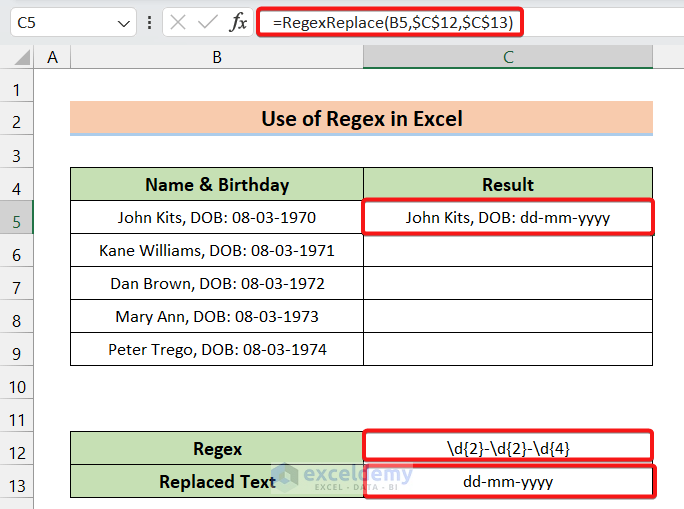Select column C header
Screen dimensions: 684x509
click(x=508, y=58)
